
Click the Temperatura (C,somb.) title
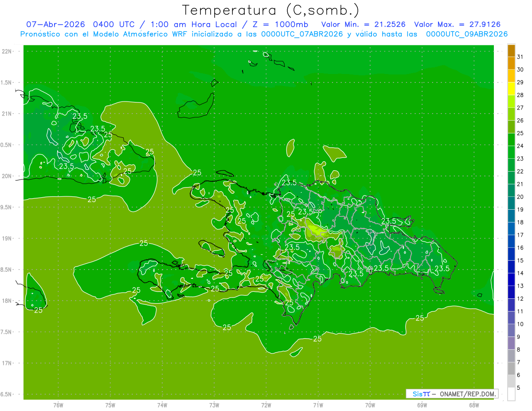[x=271, y=11]
